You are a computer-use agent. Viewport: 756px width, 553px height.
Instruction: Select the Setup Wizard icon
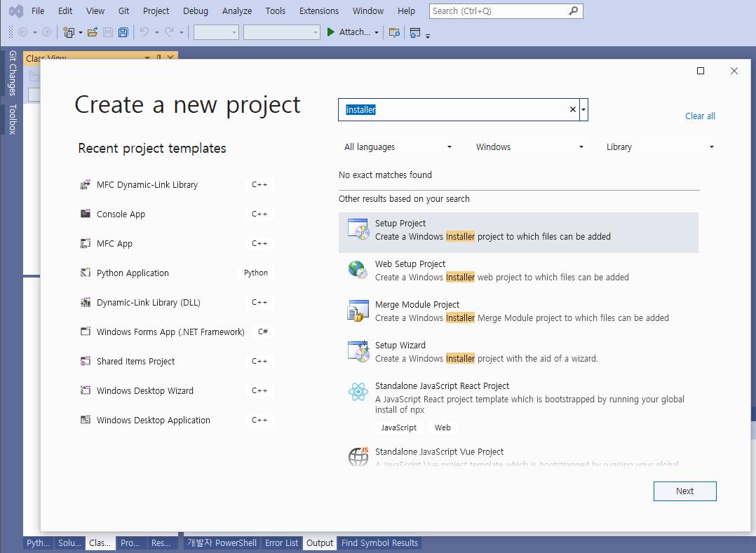(x=359, y=350)
